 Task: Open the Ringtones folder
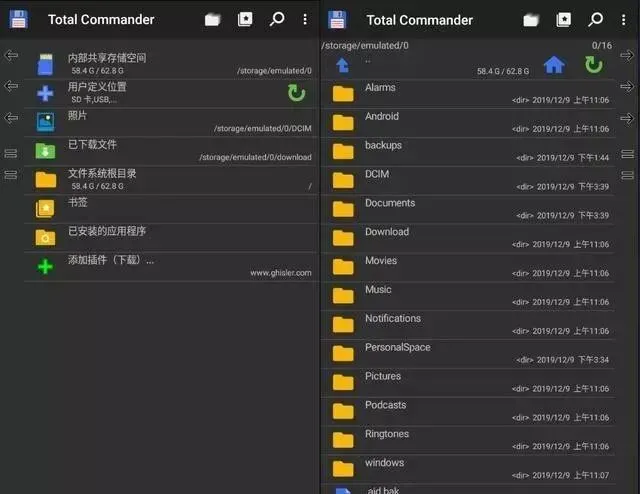tap(469, 441)
